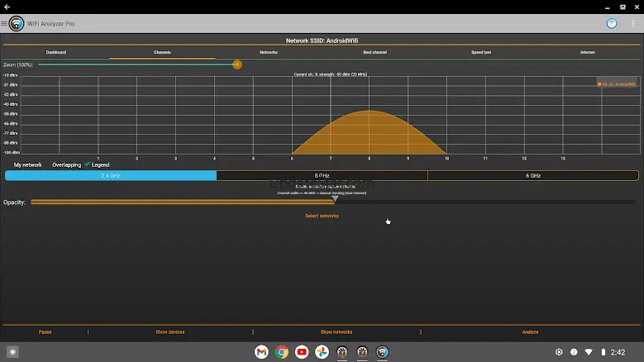Image resolution: width=644 pixels, height=362 pixels.
Task: Open Gmail from the shelf
Action: [x=261, y=352]
